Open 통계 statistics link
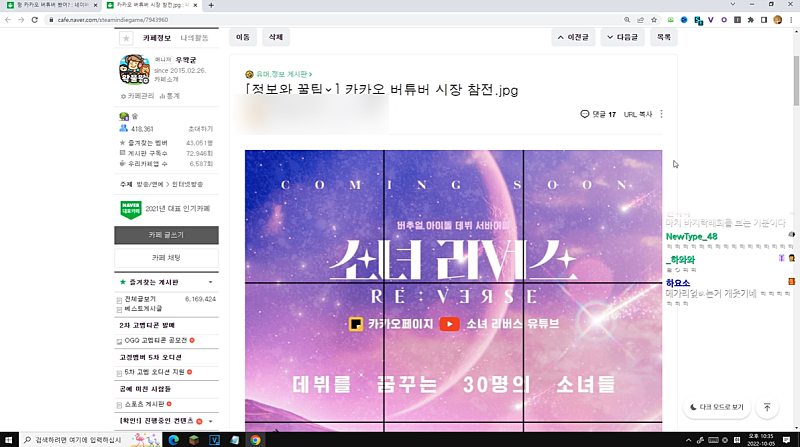The image size is (800, 447). (x=170, y=96)
